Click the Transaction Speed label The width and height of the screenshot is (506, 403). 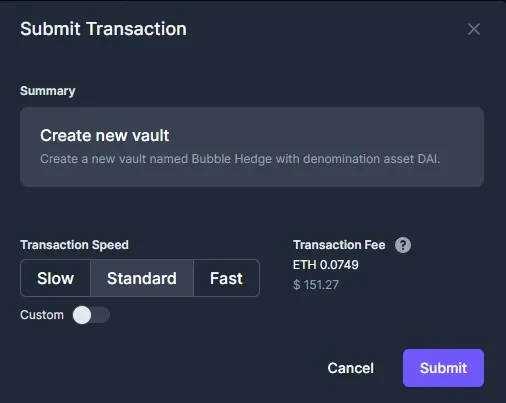pyautogui.click(x=74, y=245)
